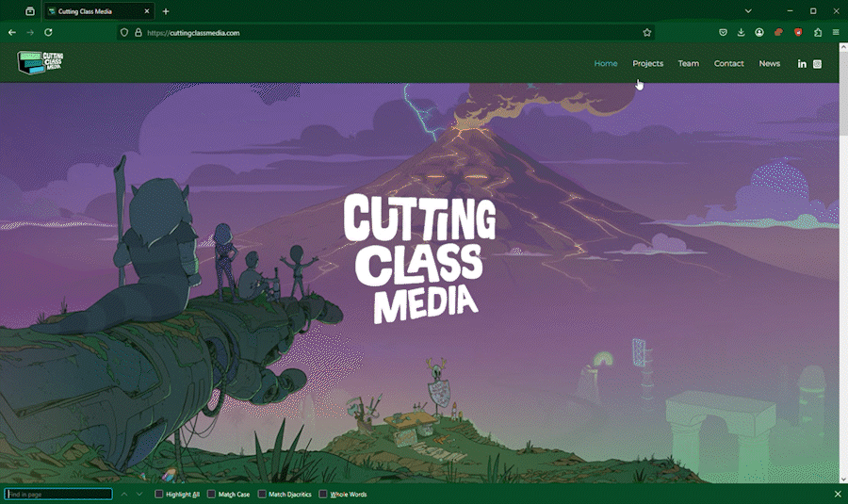
Task: Minimize the browser window
Action: pos(791,10)
